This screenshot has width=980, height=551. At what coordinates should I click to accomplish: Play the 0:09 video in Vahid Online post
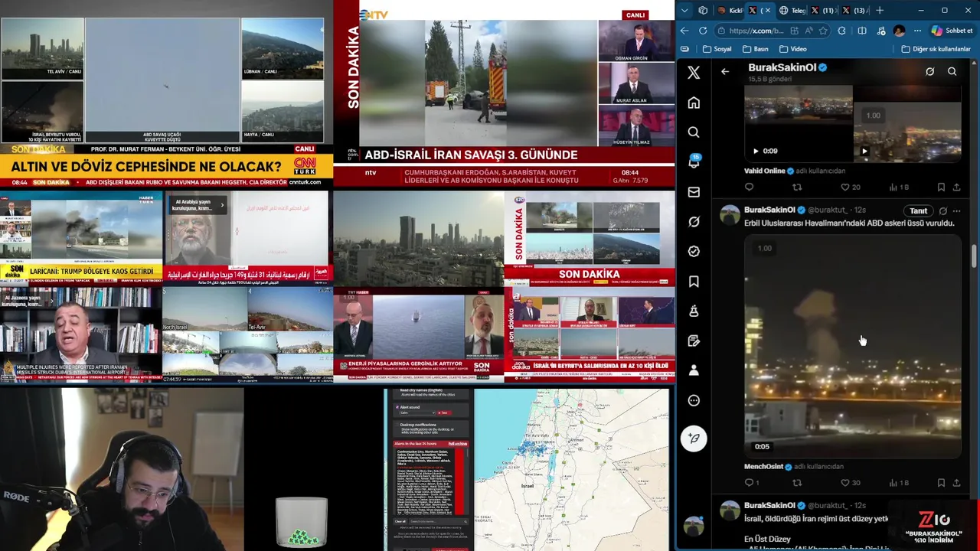pyautogui.click(x=756, y=151)
